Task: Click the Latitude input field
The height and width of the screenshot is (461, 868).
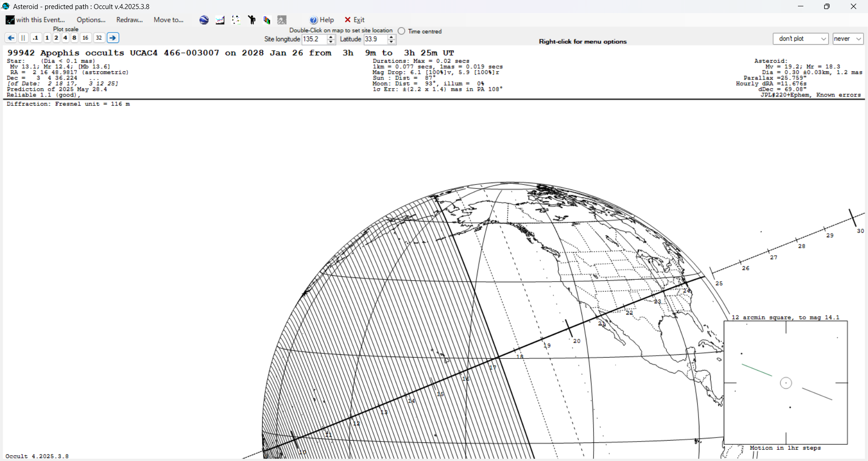Action: 376,39
